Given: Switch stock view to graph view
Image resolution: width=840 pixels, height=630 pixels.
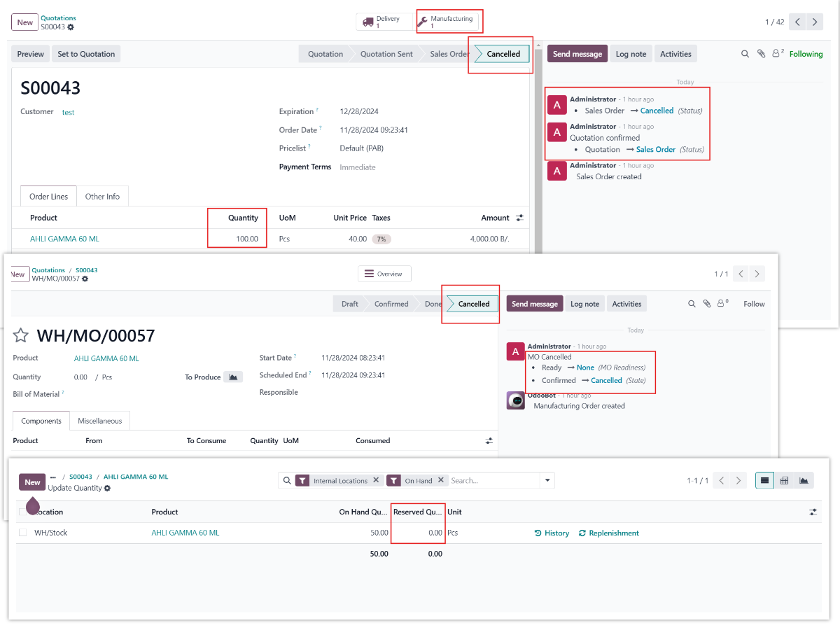Looking at the screenshot, I should [804, 480].
